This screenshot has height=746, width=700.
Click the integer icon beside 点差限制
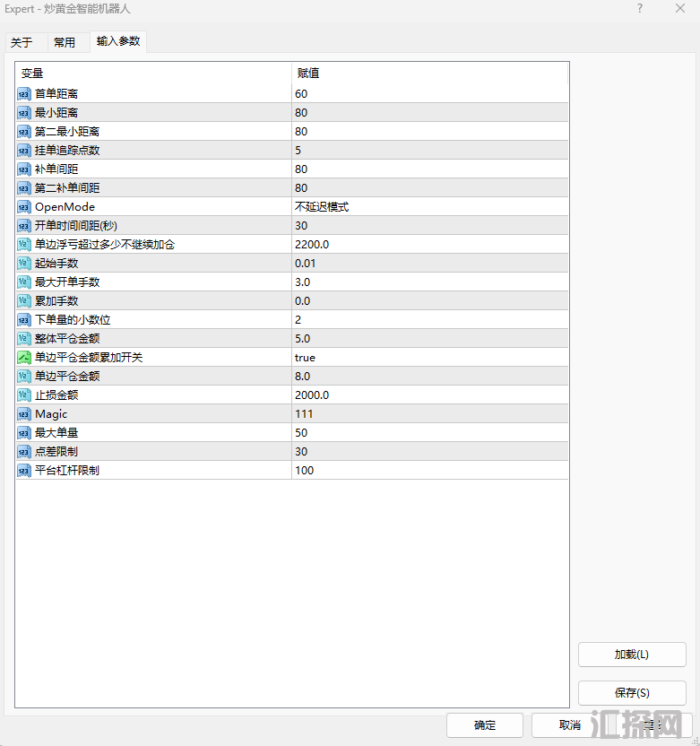[24, 452]
